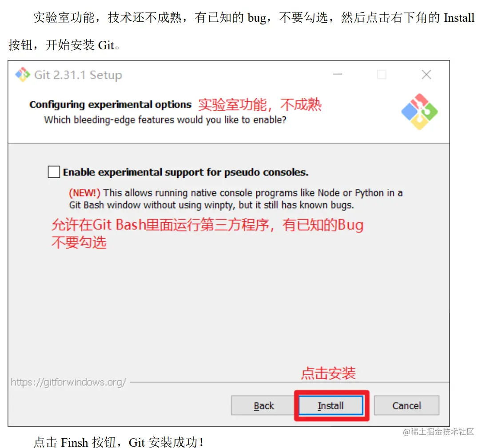Image resolution: width=486 pixels, height=448 pixels.
Task: Click the red '不要勾选' annotation
Action: (x=79, y=242)
